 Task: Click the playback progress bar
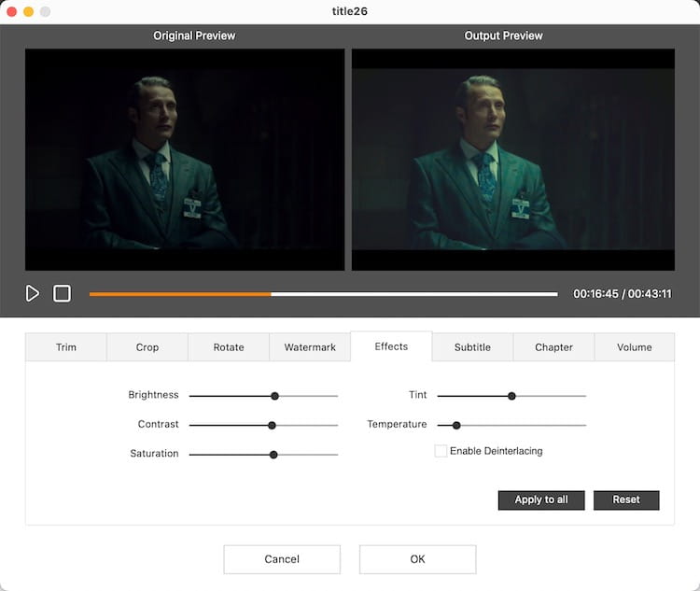tap(323, 294)
